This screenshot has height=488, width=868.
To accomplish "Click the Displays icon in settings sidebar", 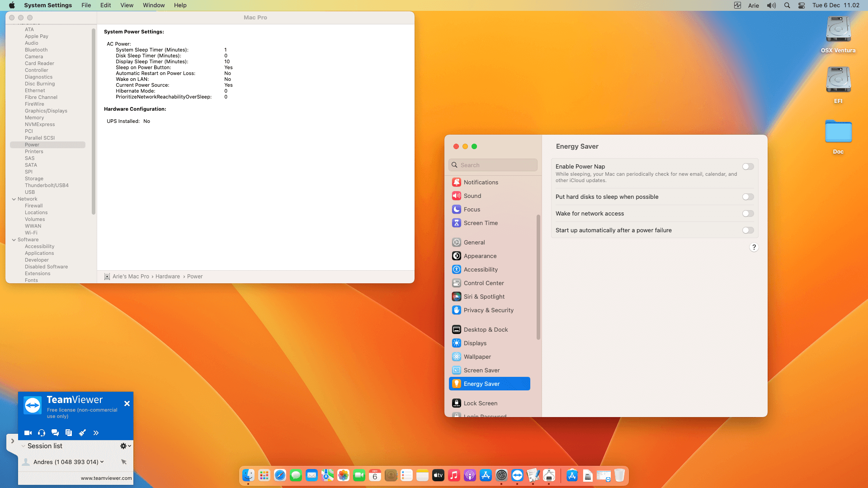I will coord(457,343).
